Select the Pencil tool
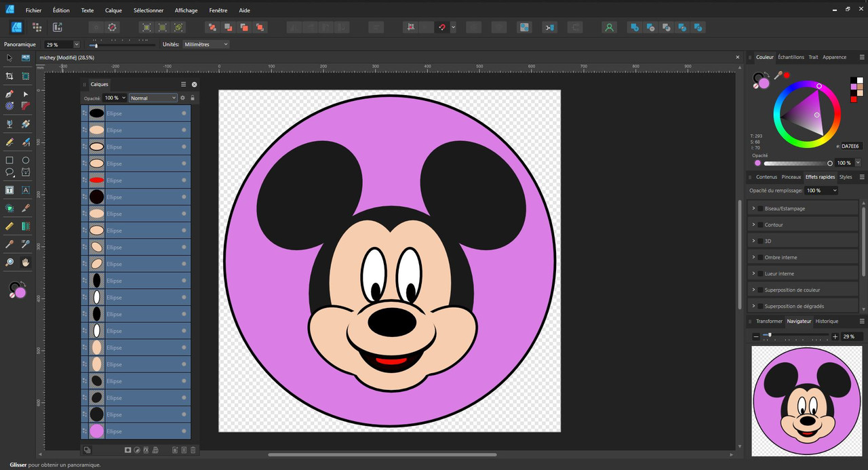 (9, 142)
